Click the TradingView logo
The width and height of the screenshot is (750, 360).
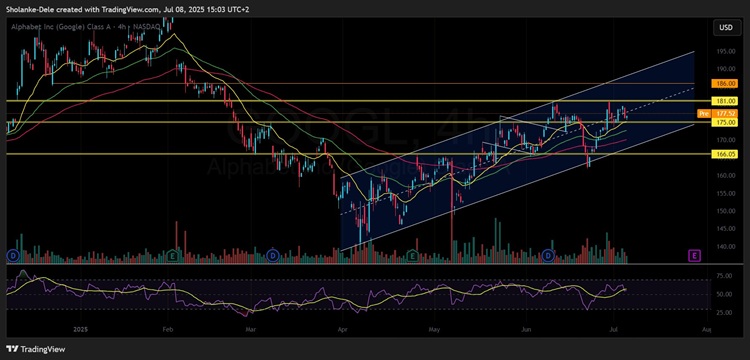pyautogui.click(x=36, y=349)
